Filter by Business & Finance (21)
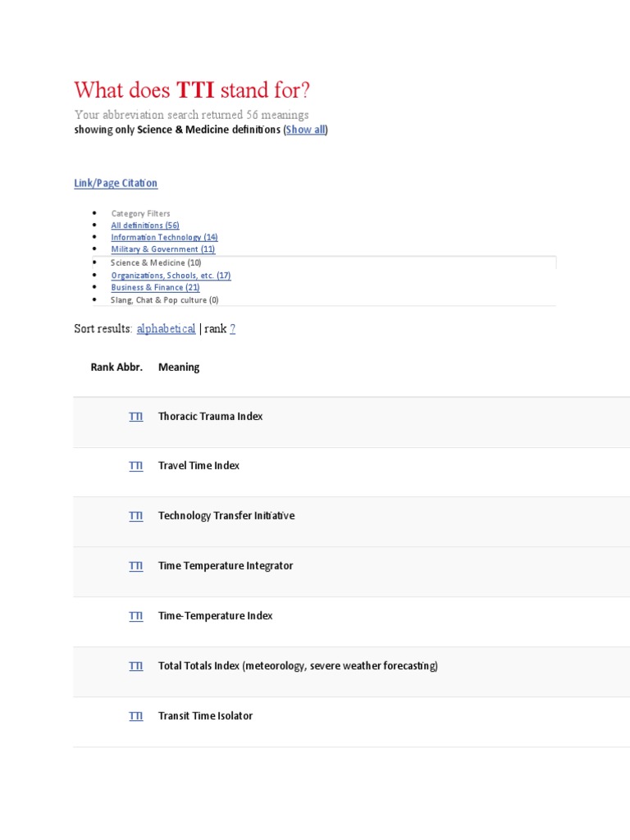The width and height of the screenshot is (630, 840). point(155,288)
